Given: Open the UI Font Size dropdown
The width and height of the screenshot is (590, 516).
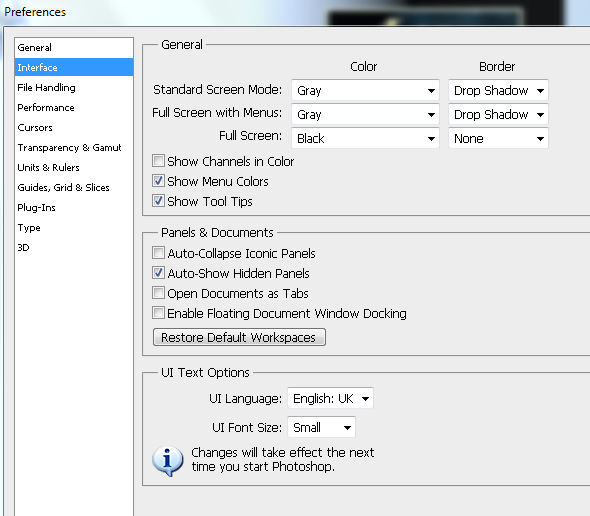Looking at the screenshot, I should tap(321, 427).
